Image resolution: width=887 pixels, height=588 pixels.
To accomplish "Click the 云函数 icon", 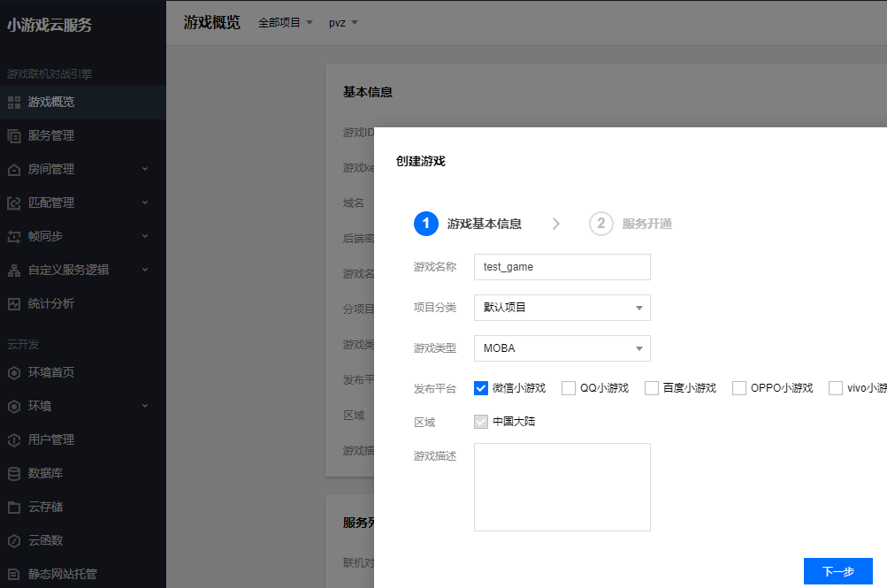I will coord(14,540).
